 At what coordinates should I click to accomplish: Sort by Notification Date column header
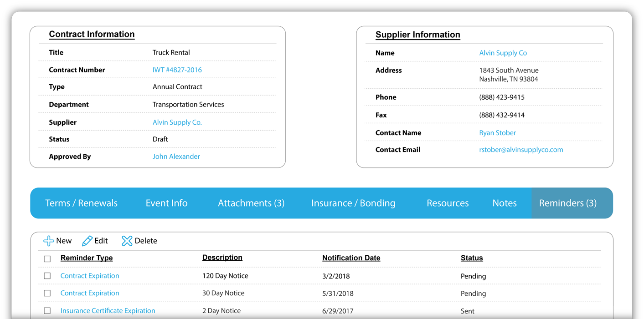[351, 258]
